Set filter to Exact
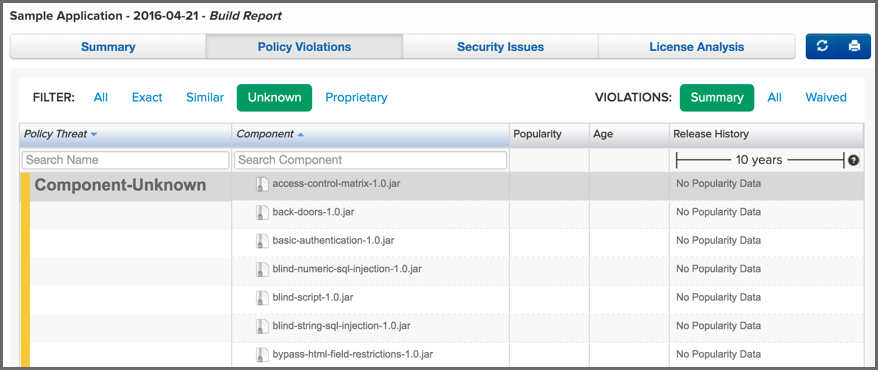This screenshot has width=878, height=370. point(147,97)
